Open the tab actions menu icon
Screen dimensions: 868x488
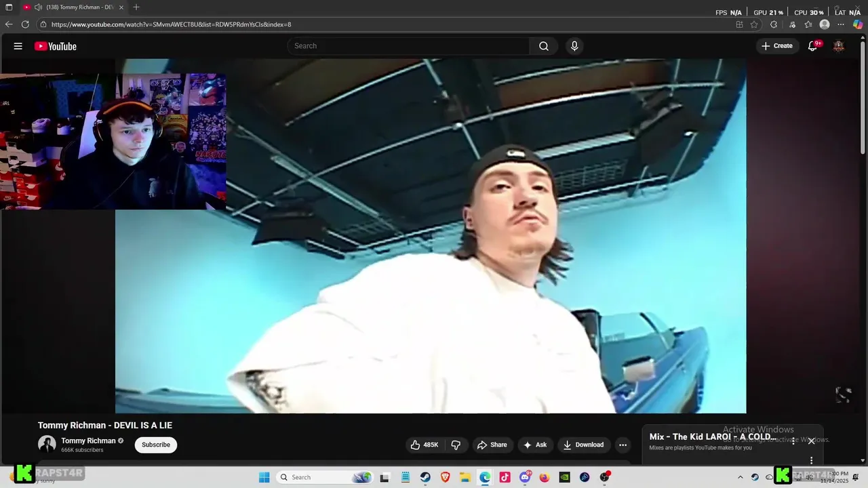click(x=9, y=7)
